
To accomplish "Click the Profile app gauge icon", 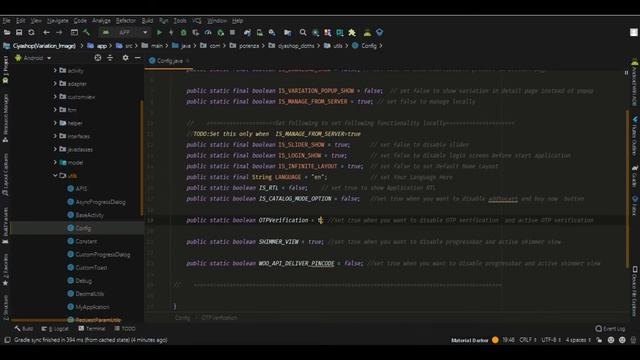I will (208, 32).
